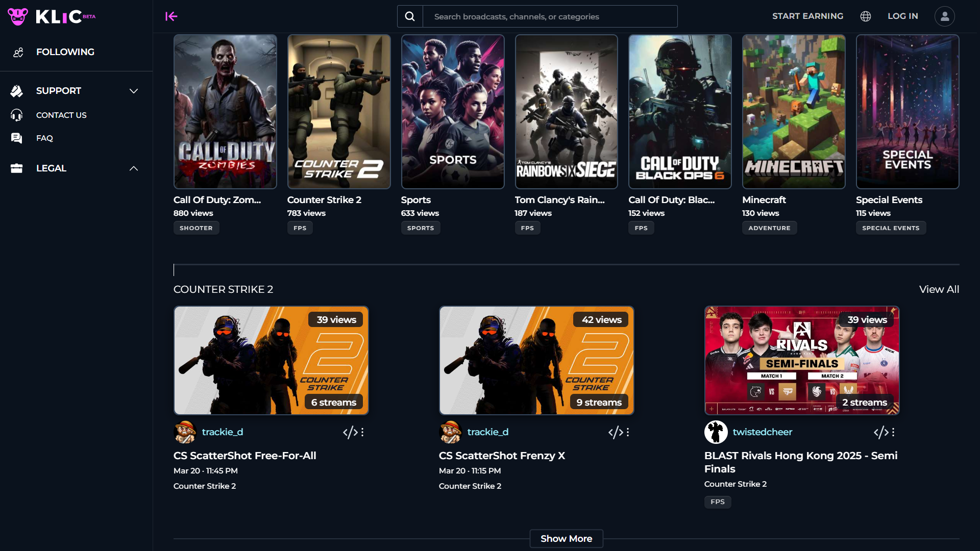
Task: Click the Legal briefcase icon
Action: pyautogui.click(x=17, y=168)
